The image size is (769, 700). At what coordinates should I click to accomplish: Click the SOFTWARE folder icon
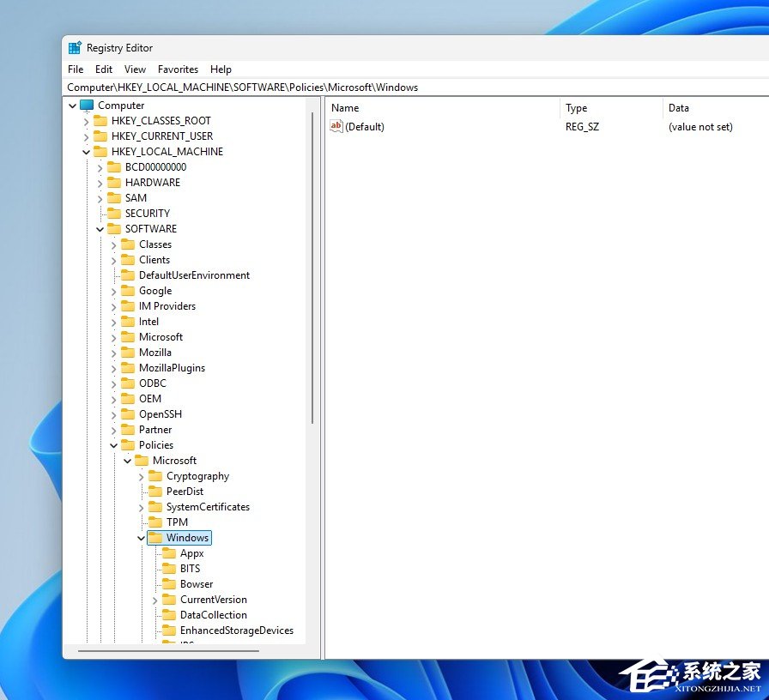[114, 229]
